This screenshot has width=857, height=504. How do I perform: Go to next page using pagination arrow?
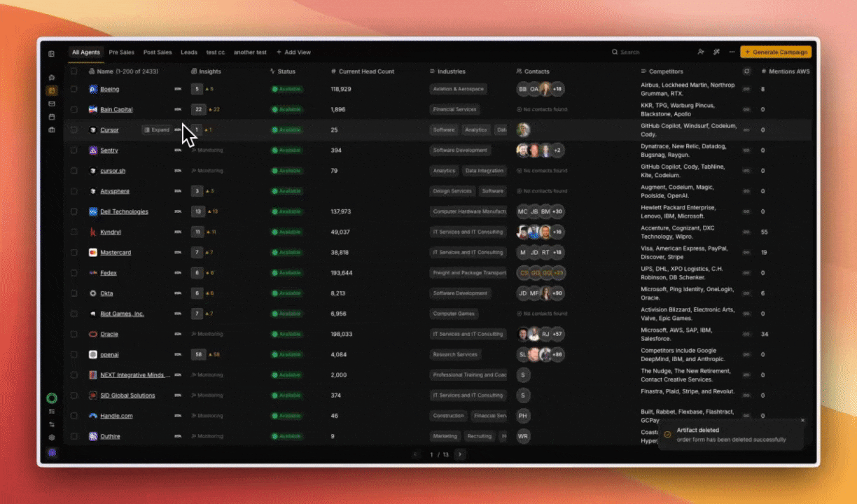tap(460, 454)
